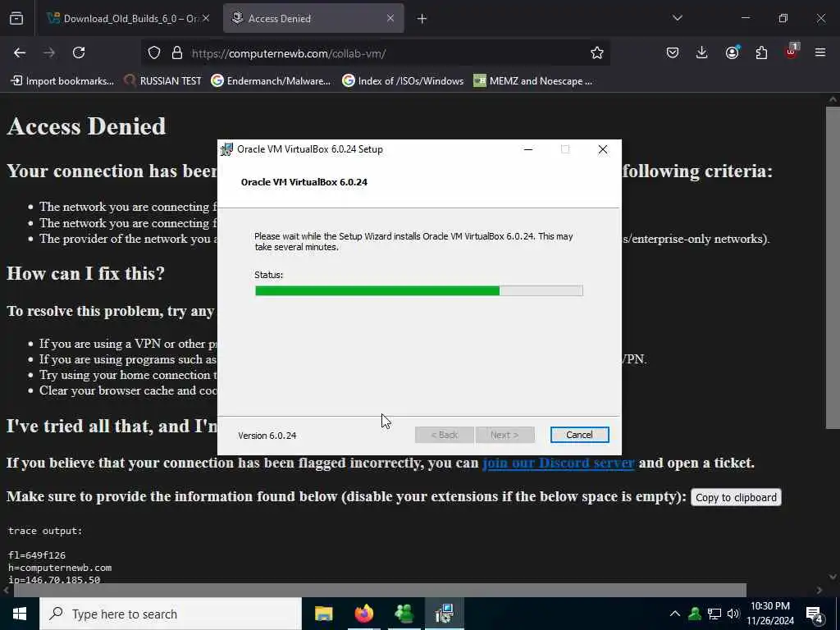Open the Index of /ISOs/Windows bookmark
Screen dimensions: 840x630
[403, 81]
